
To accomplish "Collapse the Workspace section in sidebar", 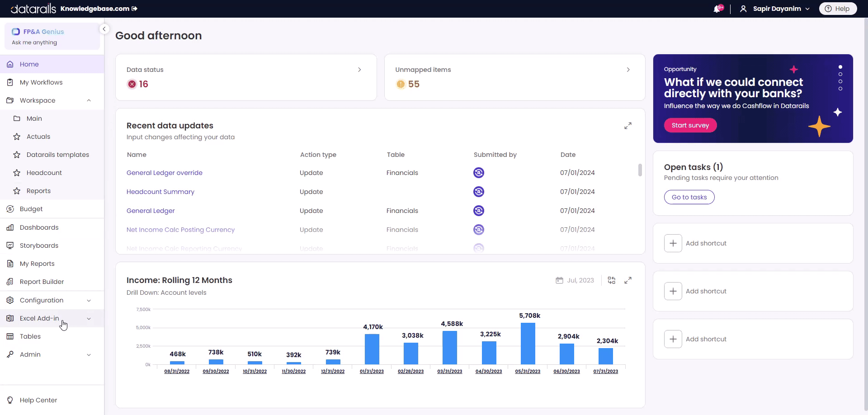I will click(89, 100).
